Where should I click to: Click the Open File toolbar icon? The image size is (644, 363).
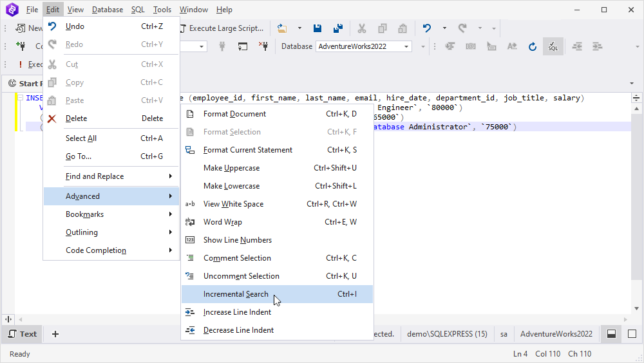[x=282, y=28]
